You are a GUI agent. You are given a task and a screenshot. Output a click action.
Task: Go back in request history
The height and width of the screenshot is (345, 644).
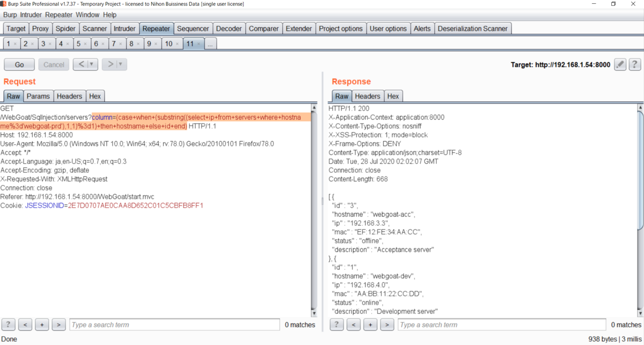(x=80, y=64)
